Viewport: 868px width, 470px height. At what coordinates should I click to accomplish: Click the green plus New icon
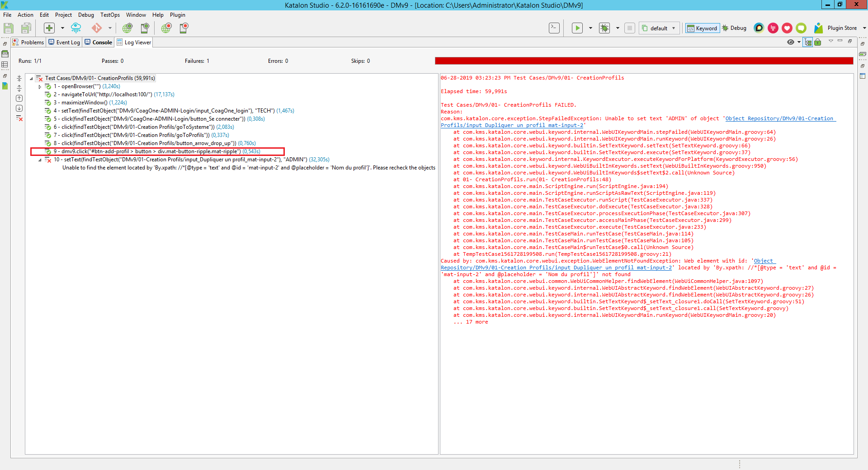pyautogui.click(x=49, y=28)
